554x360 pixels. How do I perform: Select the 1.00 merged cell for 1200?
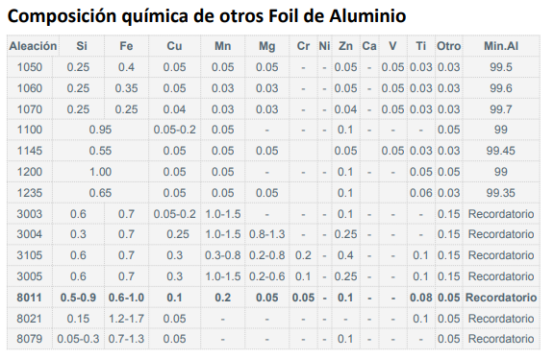point(100,172)
